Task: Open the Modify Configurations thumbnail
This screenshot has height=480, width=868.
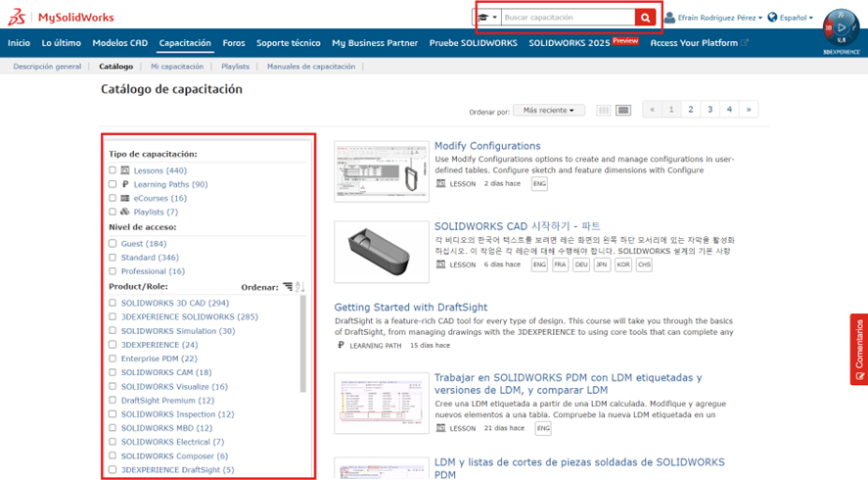Action: (382, 171)
